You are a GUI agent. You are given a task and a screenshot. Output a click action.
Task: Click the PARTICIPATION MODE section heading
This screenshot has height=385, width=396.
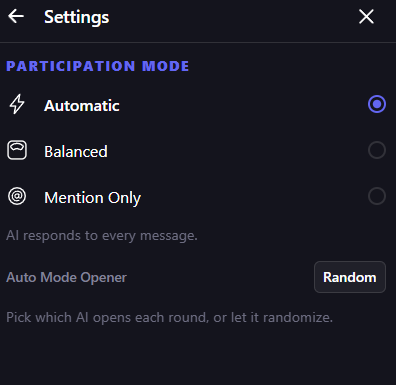coord(98,66)
